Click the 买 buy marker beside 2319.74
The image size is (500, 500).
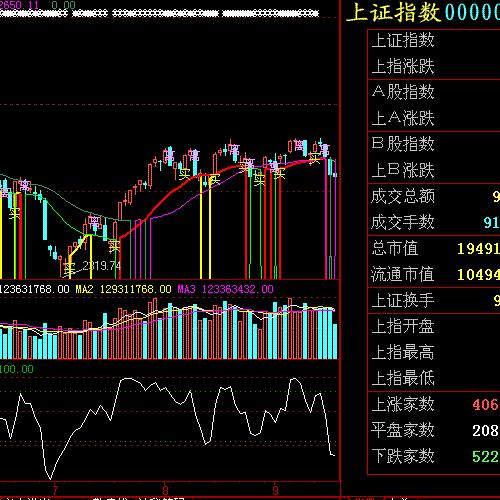(70, 269)
